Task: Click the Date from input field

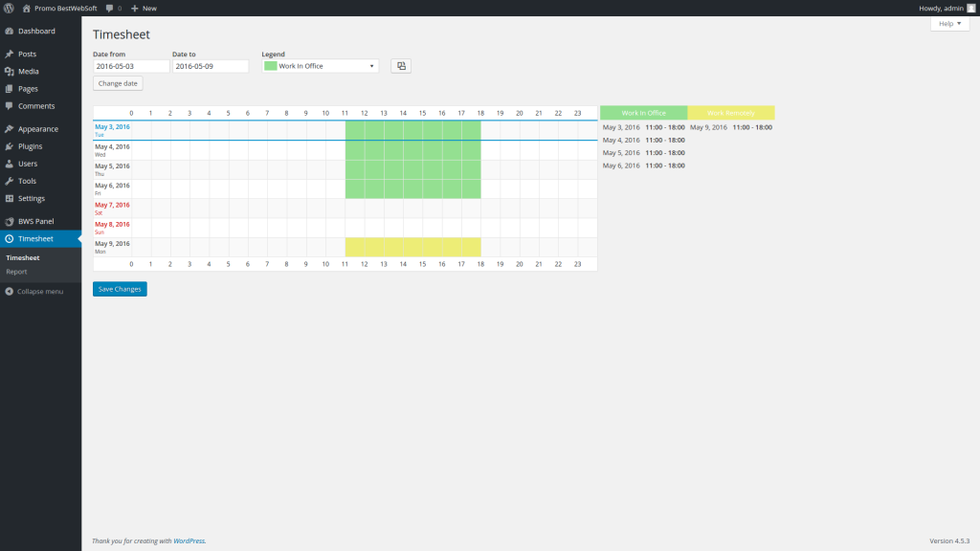Action: (x=131, y=66)
